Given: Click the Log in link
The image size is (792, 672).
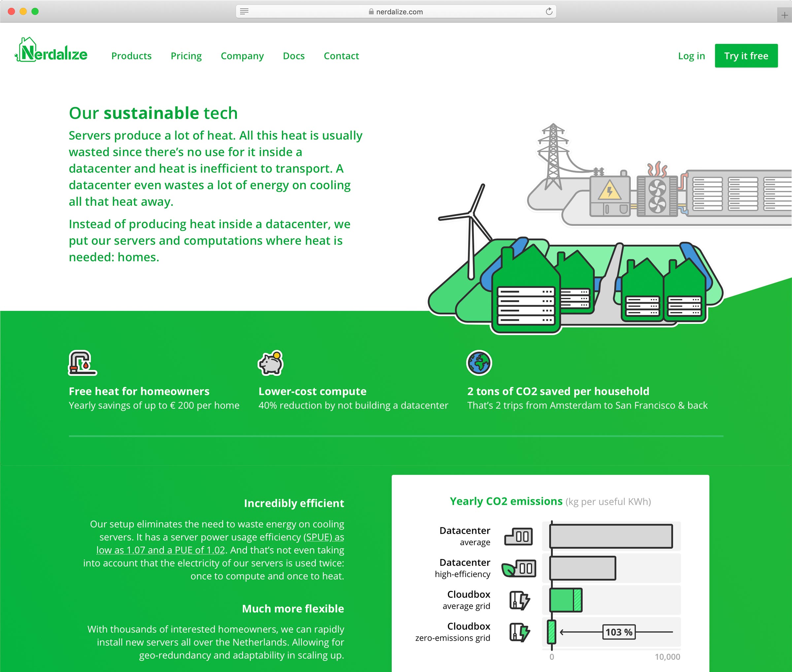Looking at the screenshot, I should pyautogui.click(x=691, y=56).
